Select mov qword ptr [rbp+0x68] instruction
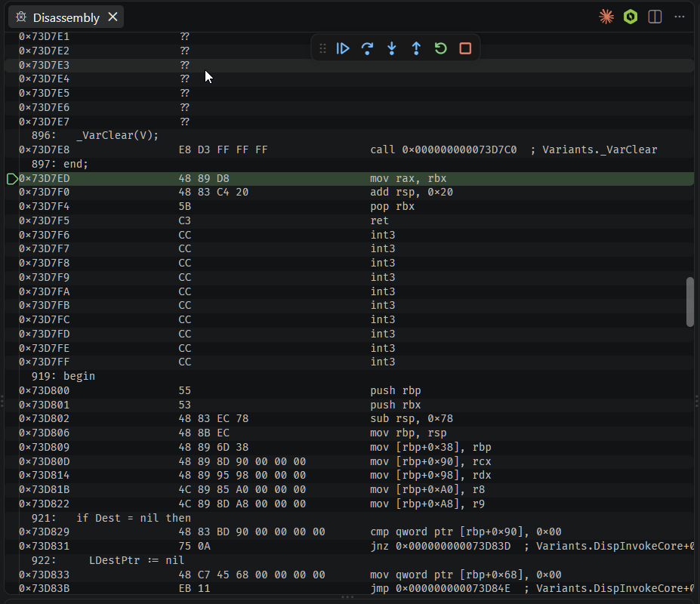This screenshot has height=604, width=700. click(x=466, y=575)
